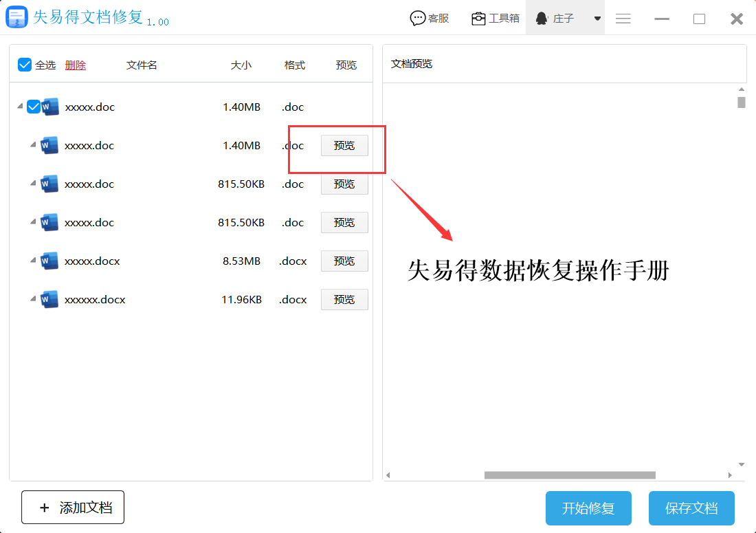Preview the 11.96KB xxxxxx.docx file
Screen dimensions: 756x533
(x=344, y=300)
